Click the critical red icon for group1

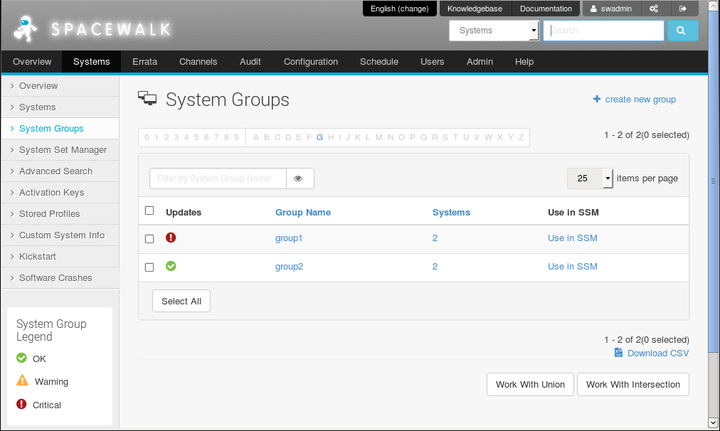pyautogui.click(x=171, y=237)
